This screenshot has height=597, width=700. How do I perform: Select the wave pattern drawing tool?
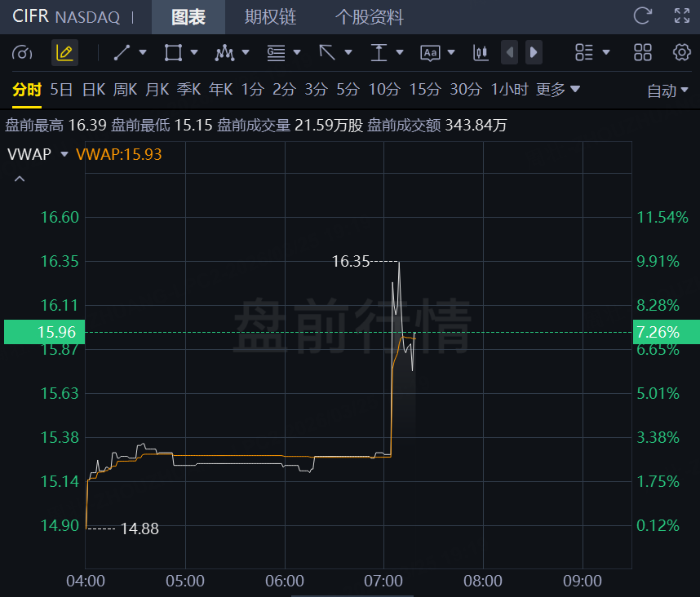tap(224, 53)
